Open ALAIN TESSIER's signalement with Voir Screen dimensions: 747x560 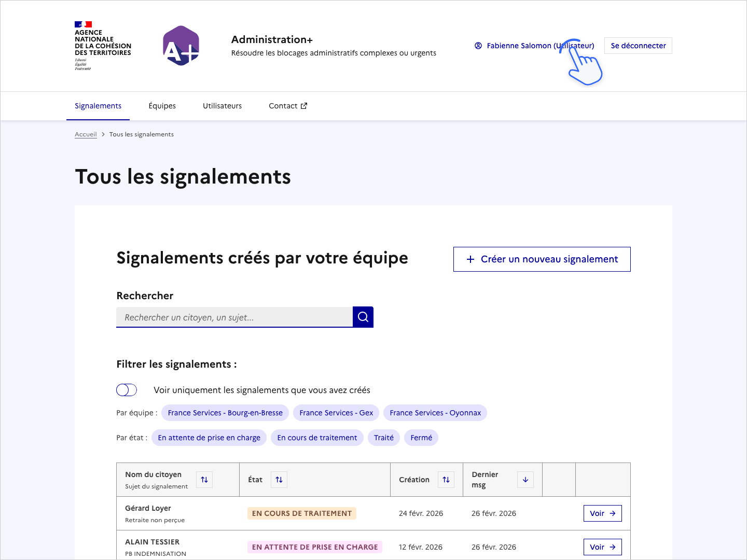click(602, 547)
